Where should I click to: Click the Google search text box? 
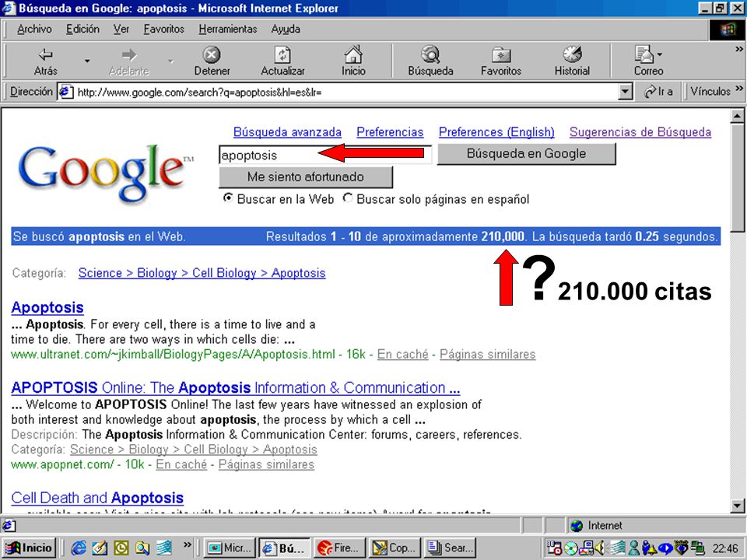[x=325, y=155]
